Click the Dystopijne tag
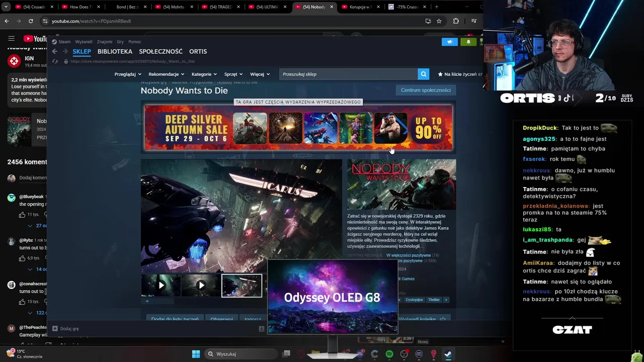This screenshot has width=644, height=362. [x=414, y=300]
